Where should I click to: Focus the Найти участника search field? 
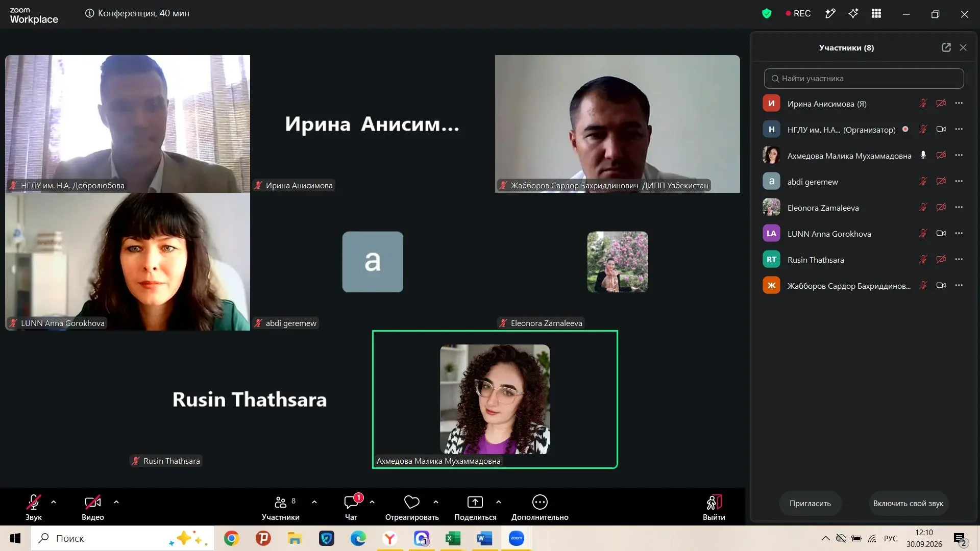point(864,79)
